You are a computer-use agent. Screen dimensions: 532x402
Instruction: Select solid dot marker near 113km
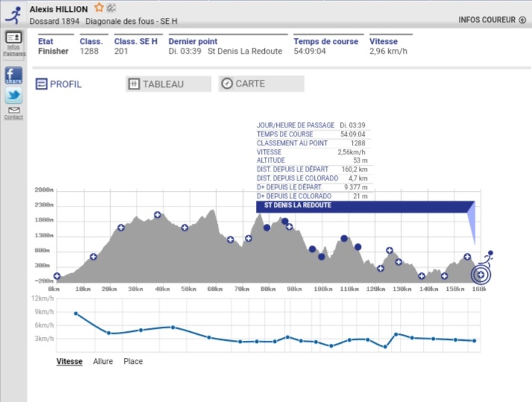(357, 247)
